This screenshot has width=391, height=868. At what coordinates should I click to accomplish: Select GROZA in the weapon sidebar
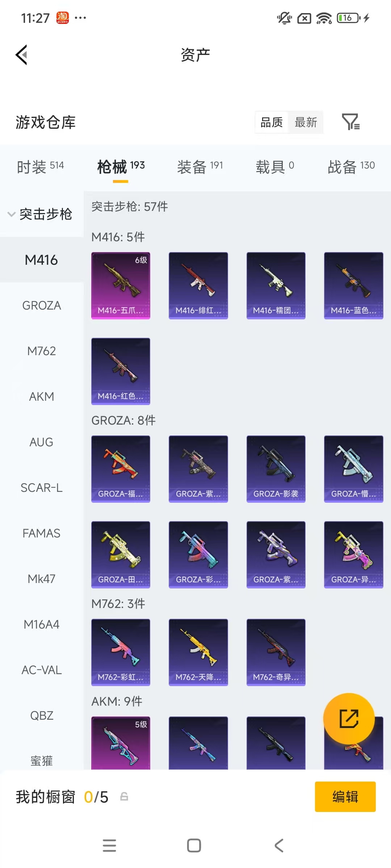[42, 306]
